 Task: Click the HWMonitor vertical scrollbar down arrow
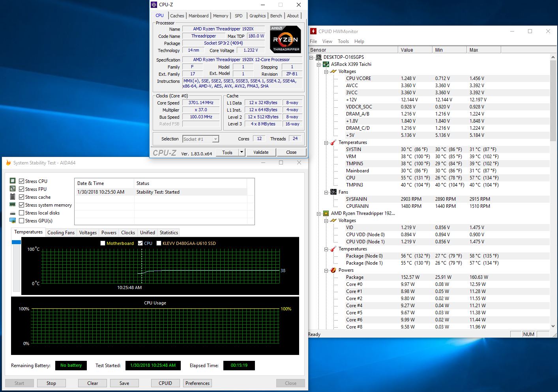pos(552,326)
